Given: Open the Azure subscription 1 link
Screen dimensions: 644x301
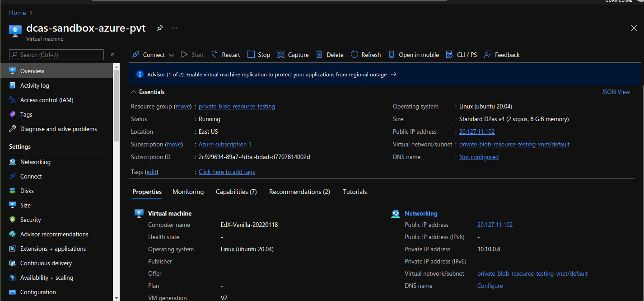Looking at the screenshot, I should (225, 144).
